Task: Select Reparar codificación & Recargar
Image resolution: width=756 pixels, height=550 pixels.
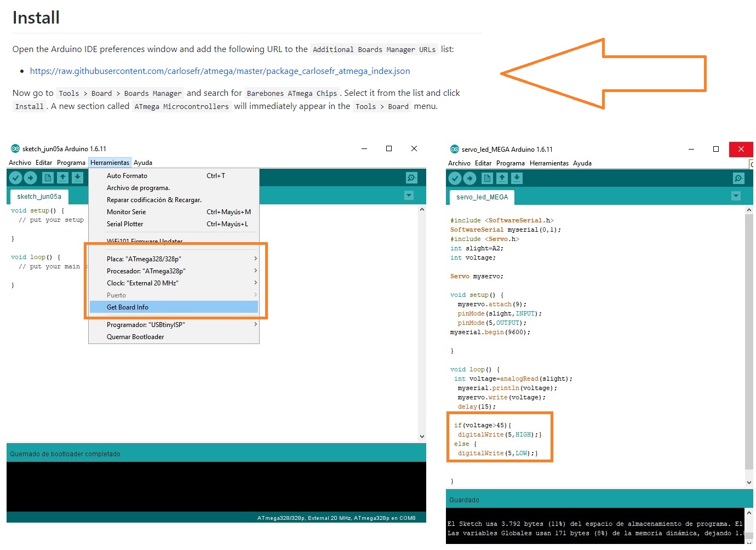Action: click(x=174, y=200)
